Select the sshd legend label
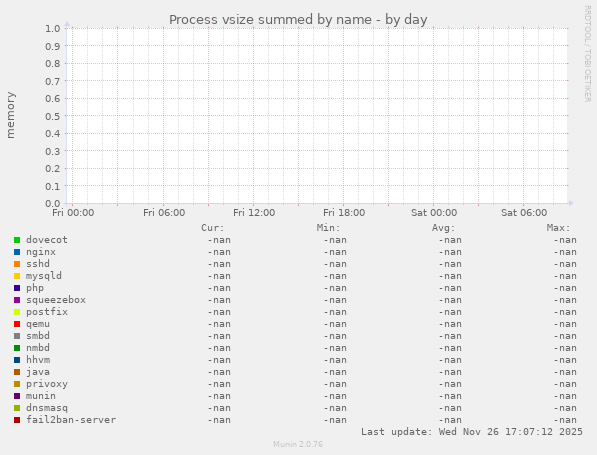This screenshot has width=597, height=455. (38, 264)
